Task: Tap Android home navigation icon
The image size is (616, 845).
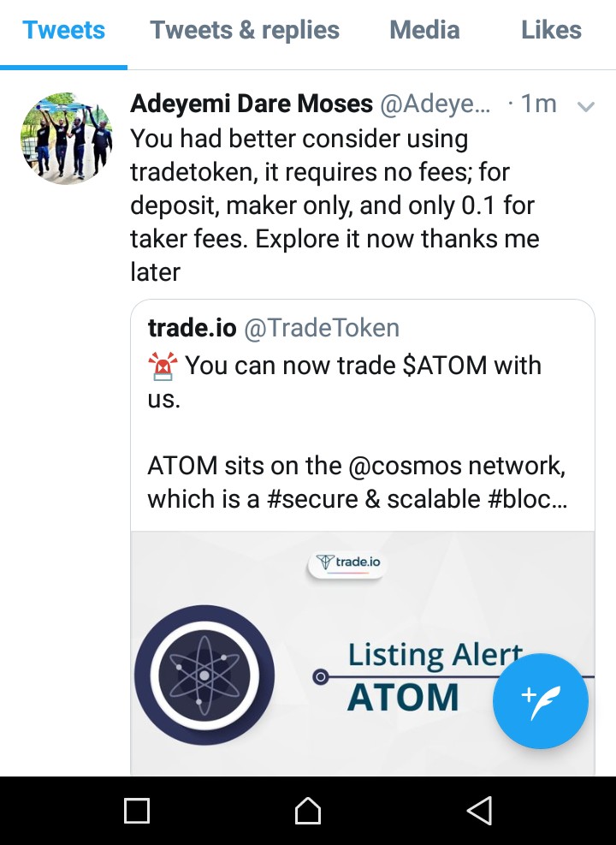Action: point(308,811)
